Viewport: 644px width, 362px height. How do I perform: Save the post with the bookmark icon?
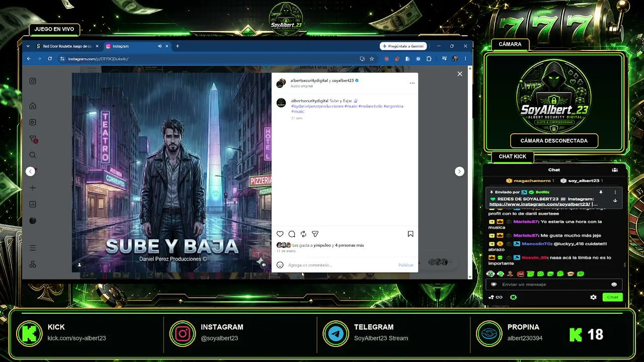click(411, 234)
